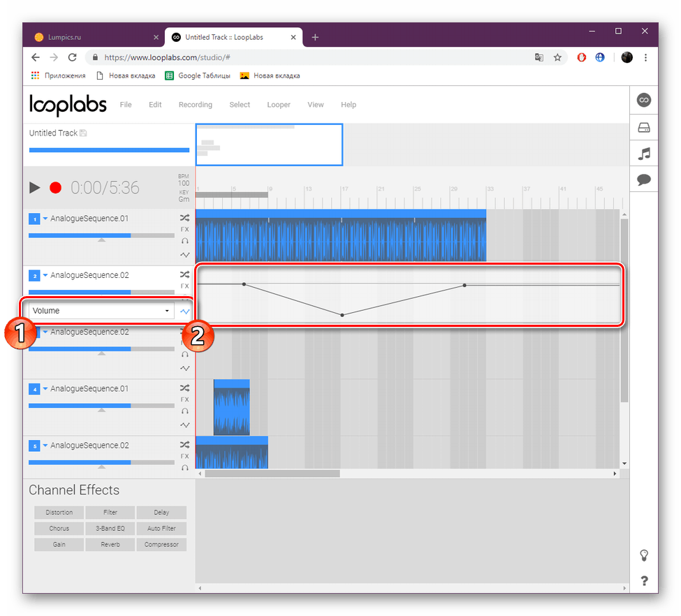Click shuffle icon on track 1 AnalogueSequence.01
The width and height of the screenshot is (681, 616).
point(184,218)
